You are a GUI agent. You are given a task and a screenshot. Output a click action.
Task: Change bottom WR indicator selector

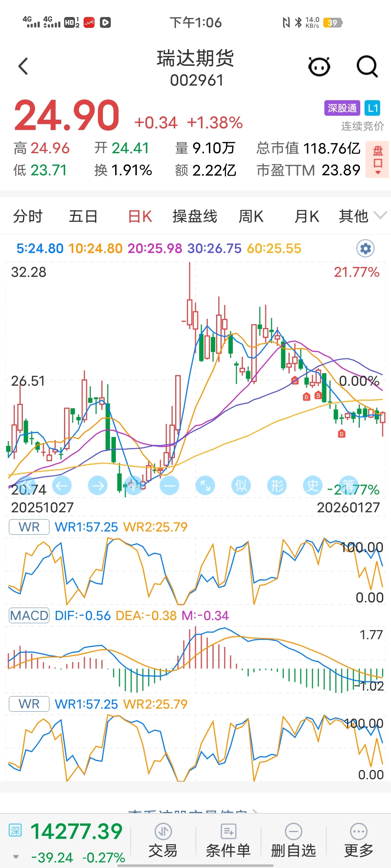[29, 704]
